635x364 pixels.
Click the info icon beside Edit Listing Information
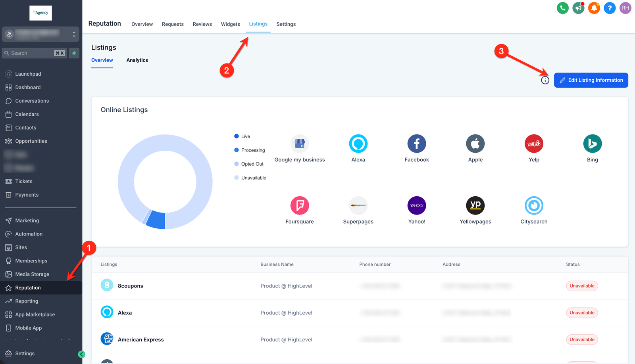click(545, 80)
